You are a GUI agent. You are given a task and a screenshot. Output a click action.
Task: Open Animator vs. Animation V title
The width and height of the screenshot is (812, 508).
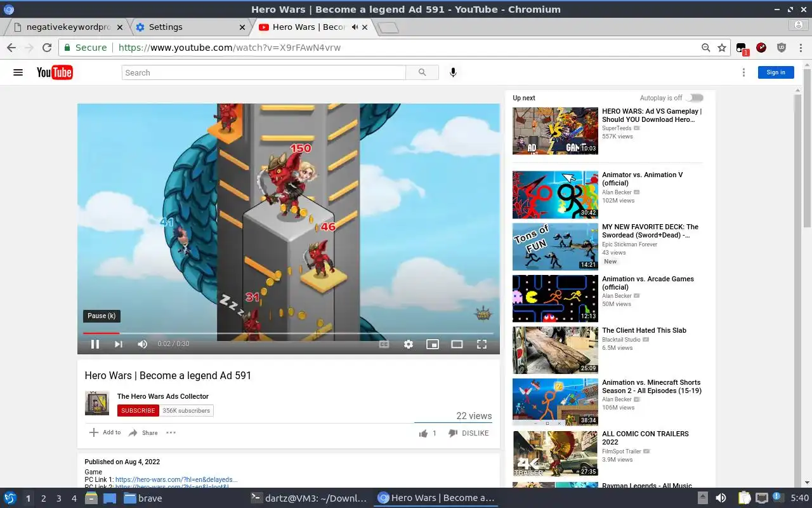[x=642, y=178]
